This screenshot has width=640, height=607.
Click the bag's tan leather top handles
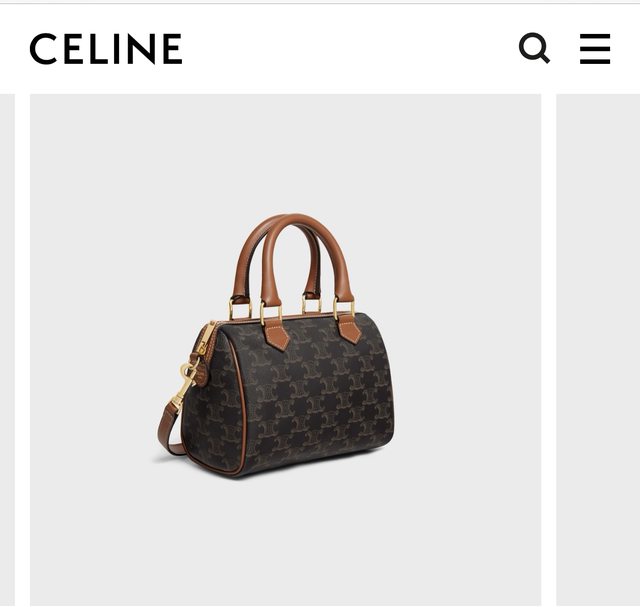click(292, 260)
